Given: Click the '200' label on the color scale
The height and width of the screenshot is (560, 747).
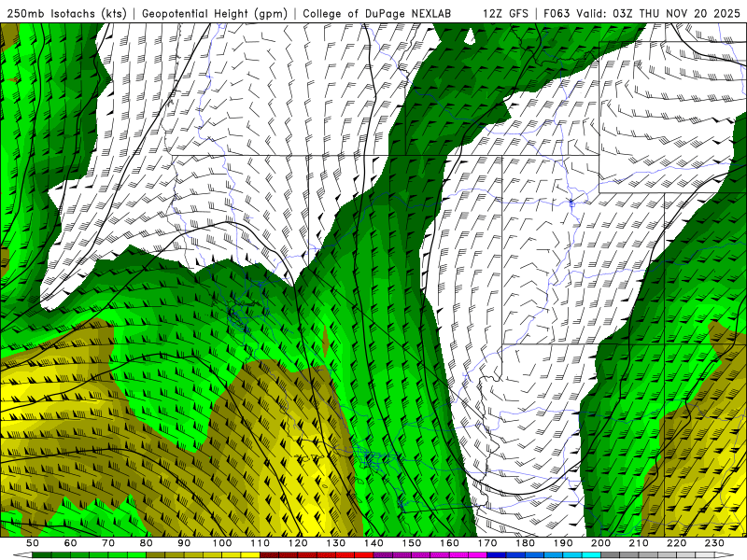Looking at the screenshot, I should [x=600, y=543].
